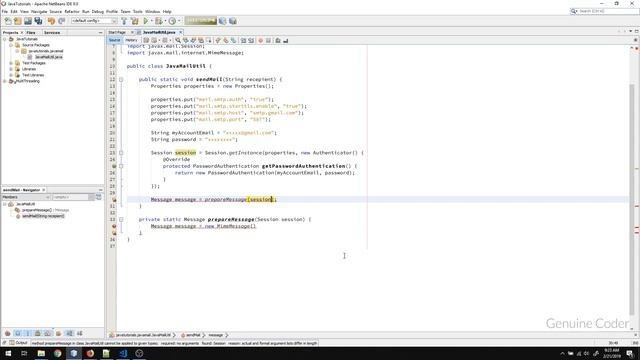
Task: Toggle seventh Navigator filter button at bottom
Action: point(69,333)
